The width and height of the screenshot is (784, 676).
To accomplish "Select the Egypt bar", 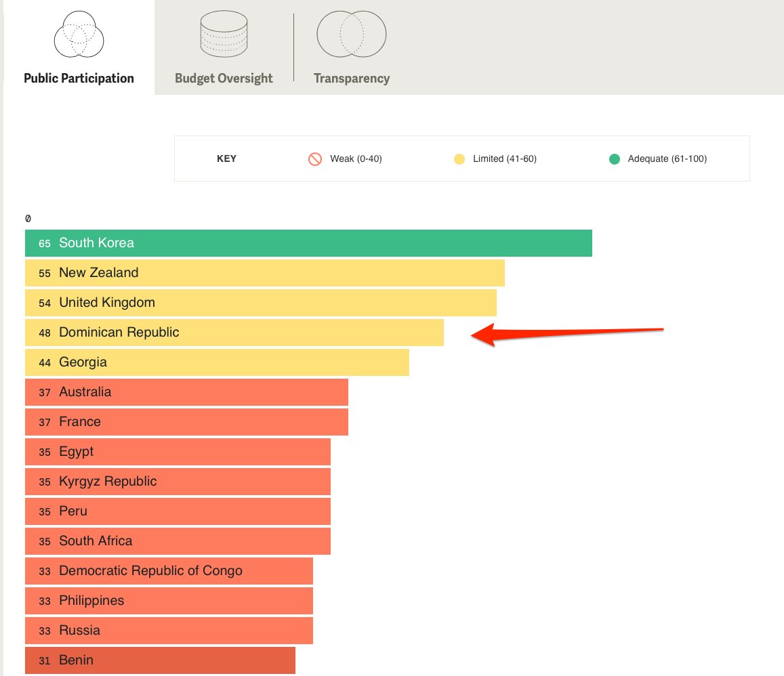I will 178,452.
